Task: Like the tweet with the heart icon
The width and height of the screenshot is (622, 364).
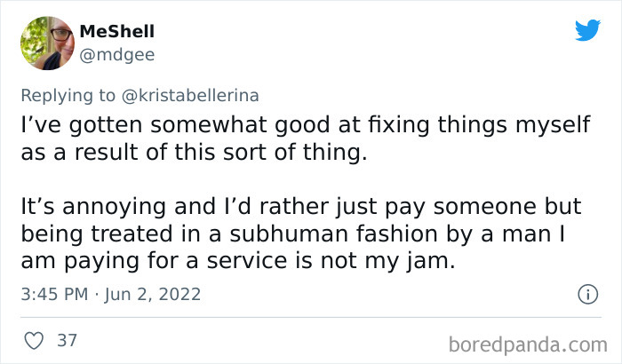Action: pyautogui.click(x=32, y=340)
